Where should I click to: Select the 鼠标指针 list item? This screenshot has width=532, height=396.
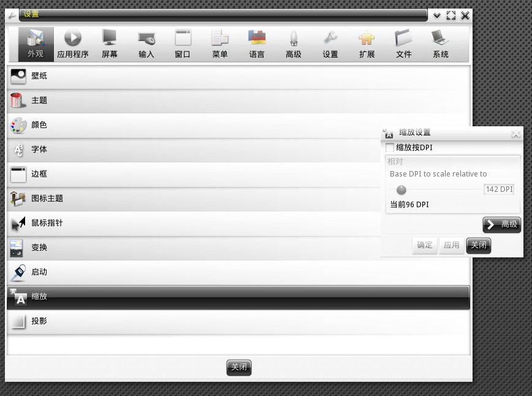coord(194,223)
